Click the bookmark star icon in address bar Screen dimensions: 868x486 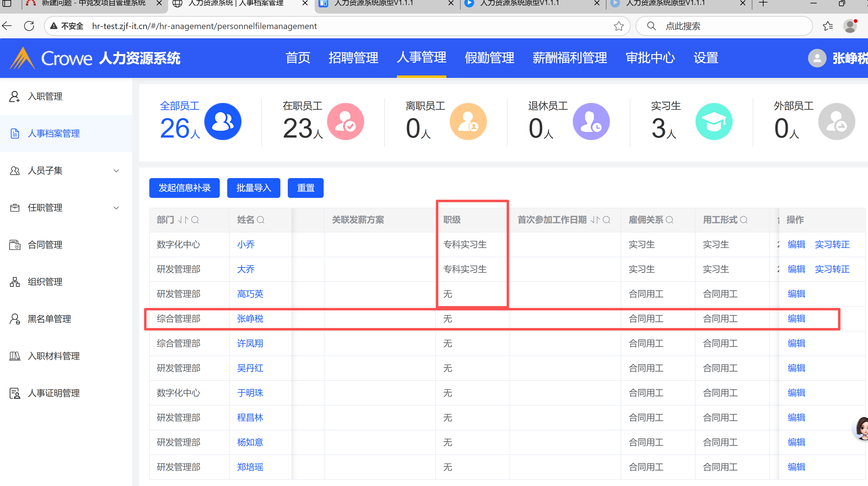[618, 26]
